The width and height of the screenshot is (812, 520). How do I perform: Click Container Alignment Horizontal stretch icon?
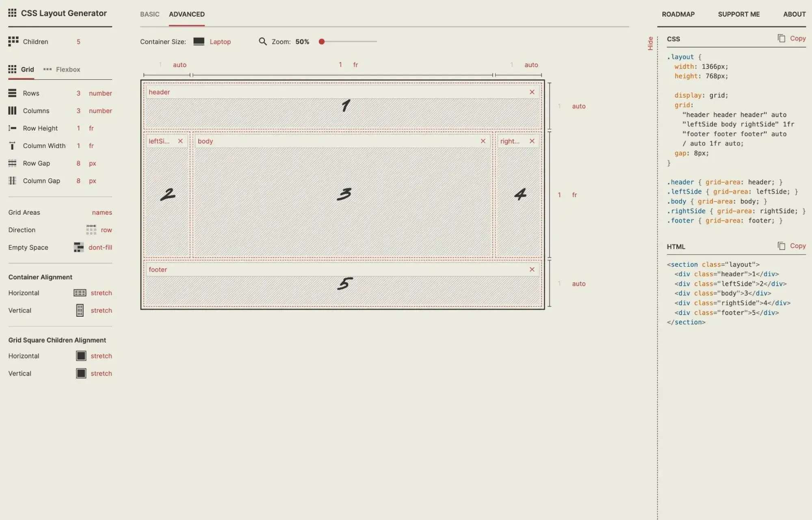point(80,293)
